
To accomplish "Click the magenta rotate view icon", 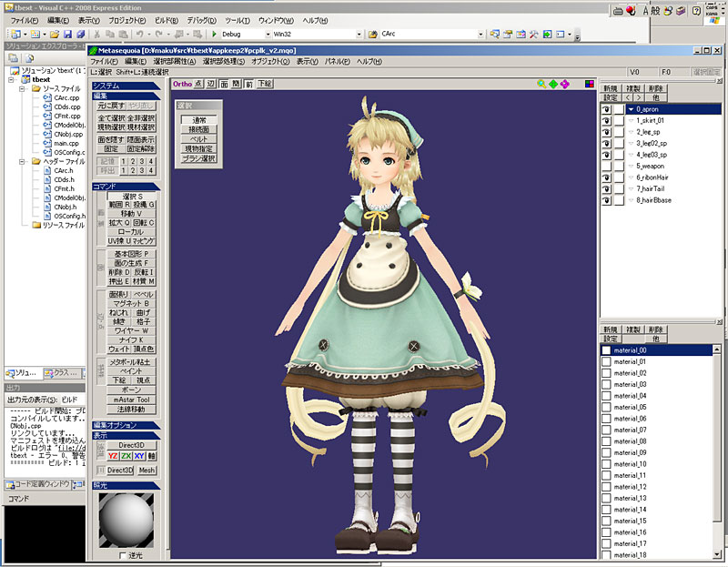I will point(564,84).
